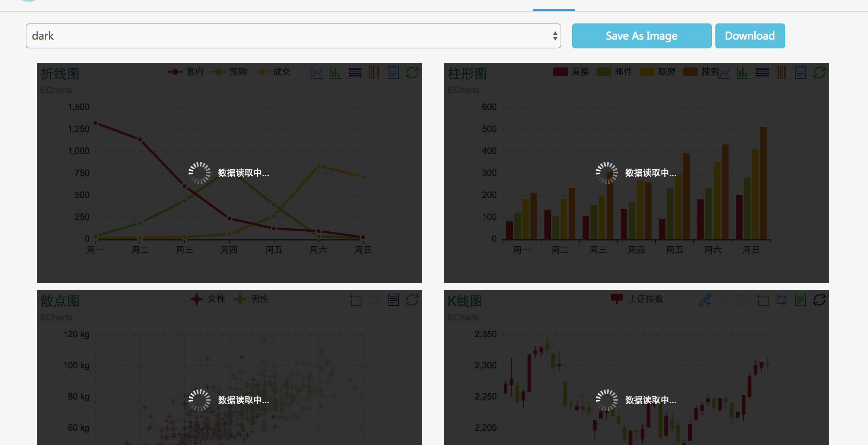Click the 100 kg axis label
Screen dimensions: 868x445
(76, 365)
